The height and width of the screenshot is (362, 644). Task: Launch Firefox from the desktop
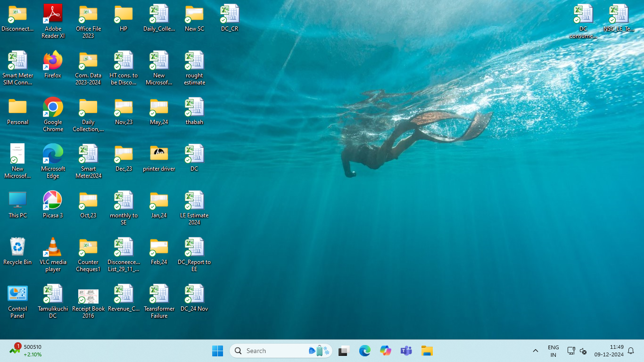(x=53, y=61)
